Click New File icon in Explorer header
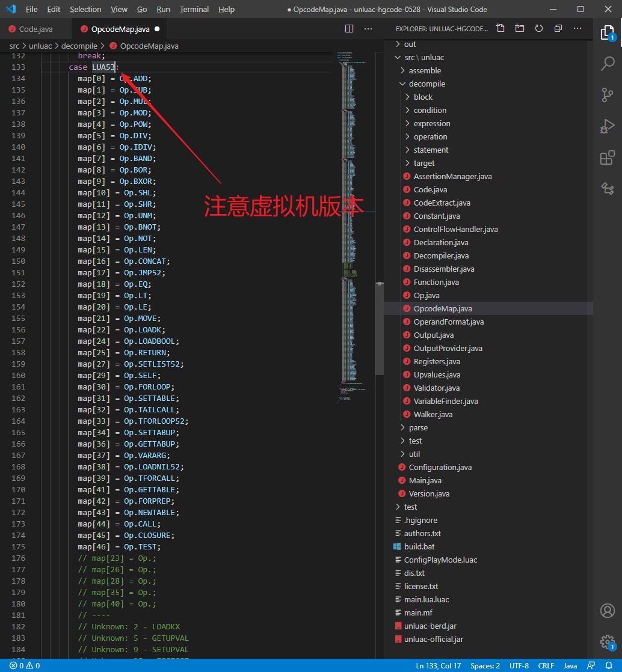 click(x=500, y=28)
